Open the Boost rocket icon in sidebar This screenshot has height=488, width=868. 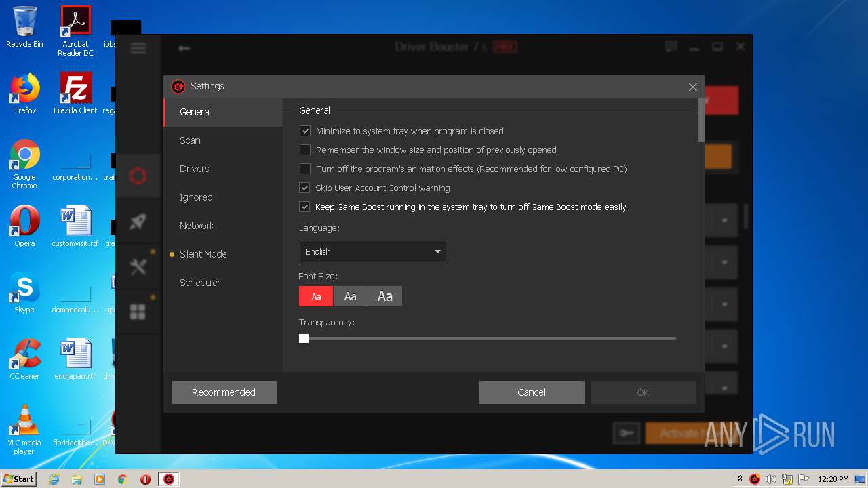(x=138, y=222)
